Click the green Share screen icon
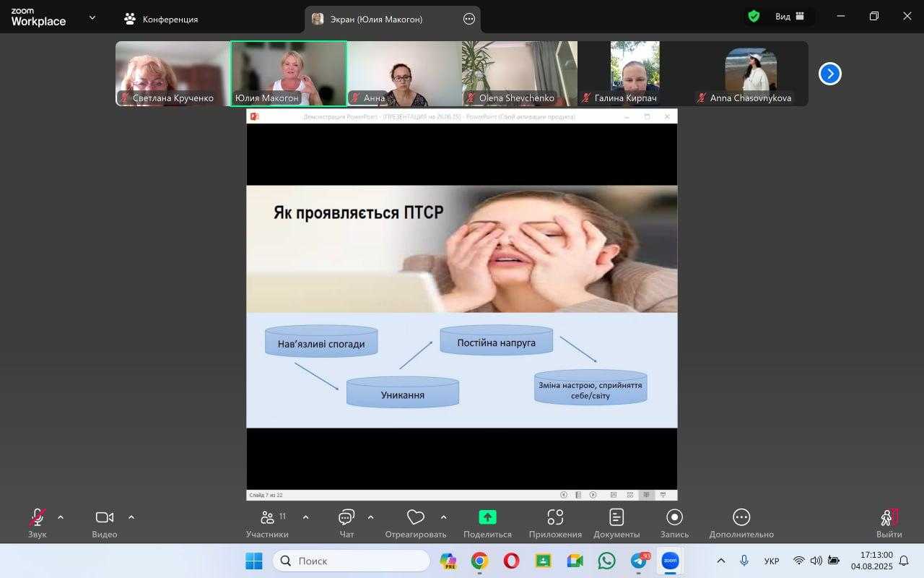 tap(487, 517)
